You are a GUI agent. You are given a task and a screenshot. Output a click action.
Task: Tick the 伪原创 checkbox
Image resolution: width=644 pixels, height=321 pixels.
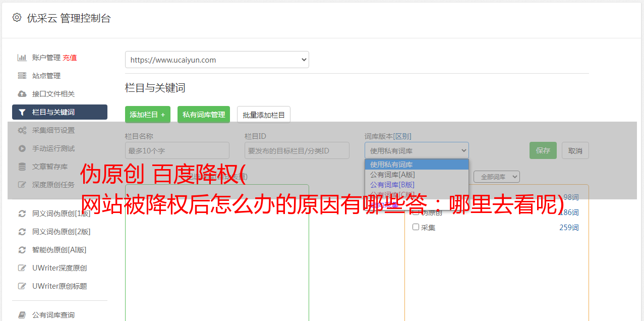[416, 212]
